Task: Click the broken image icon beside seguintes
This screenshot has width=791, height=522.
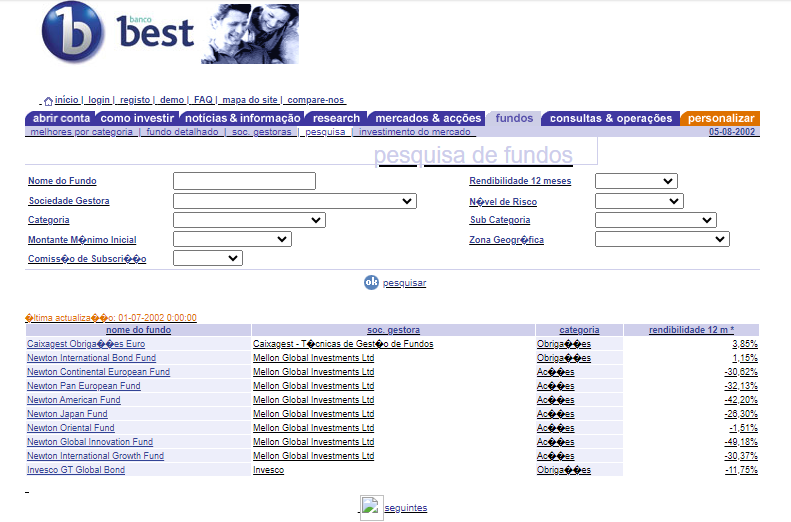Action: pos(371,507)
